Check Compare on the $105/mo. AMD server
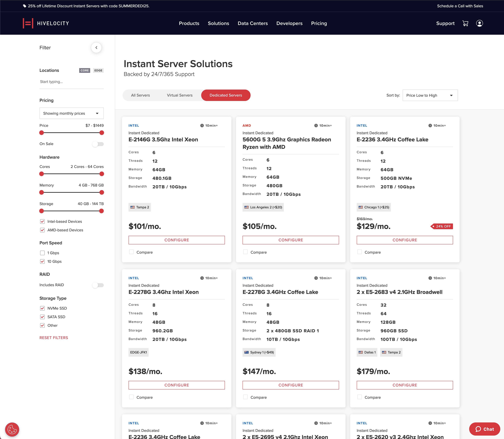The image size is (504, 439). click(x=246, y=252)
